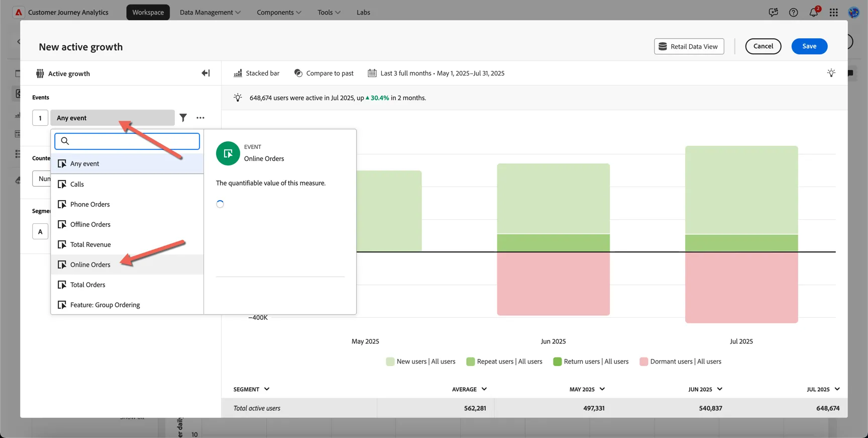This screenshot has height=438, width=868.
Task: Go to Labs tab
Action: pyautogui.click(x=363, y=12)
